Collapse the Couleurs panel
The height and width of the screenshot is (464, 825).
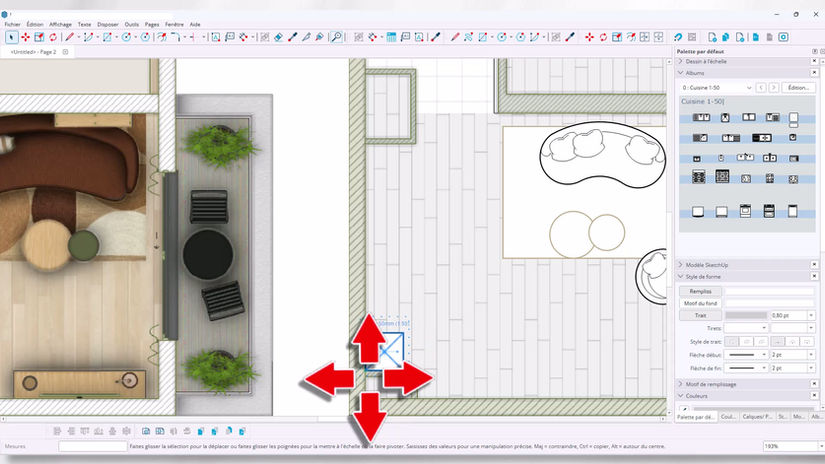coord(680,396)
